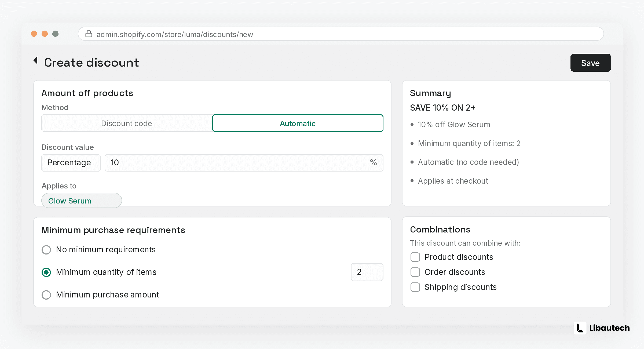Click the 'Minimum purchase requirements' heading
The width and height of the screenshot is (644, 349).
point(113,230)
